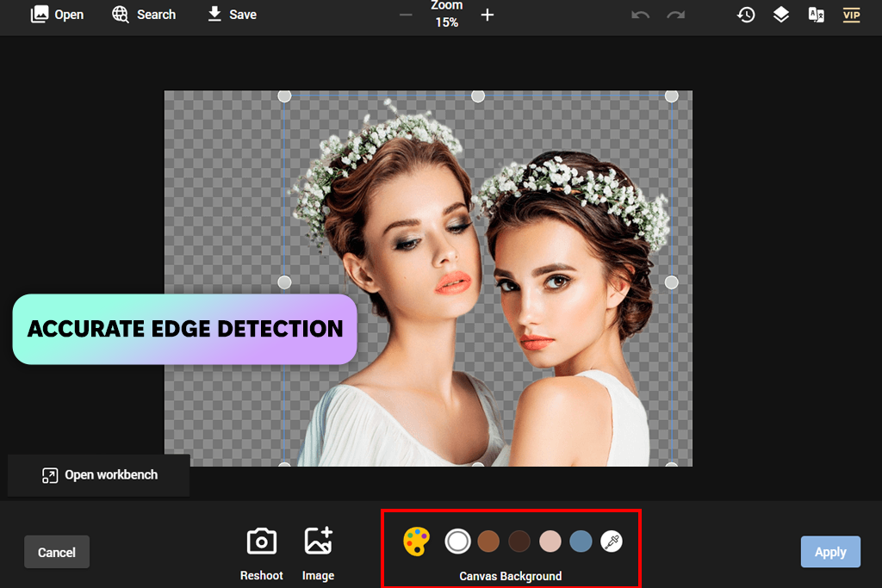Open the color palette picker
The width and height of the screenshot is (882, 588).
click(416, 542)
